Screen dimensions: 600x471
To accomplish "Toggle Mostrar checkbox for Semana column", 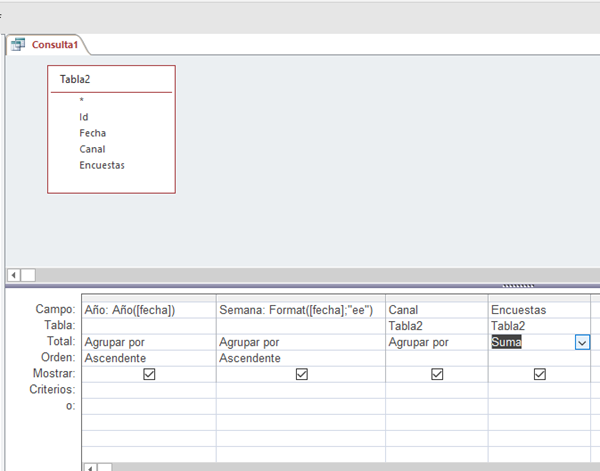I will (301, 374).
